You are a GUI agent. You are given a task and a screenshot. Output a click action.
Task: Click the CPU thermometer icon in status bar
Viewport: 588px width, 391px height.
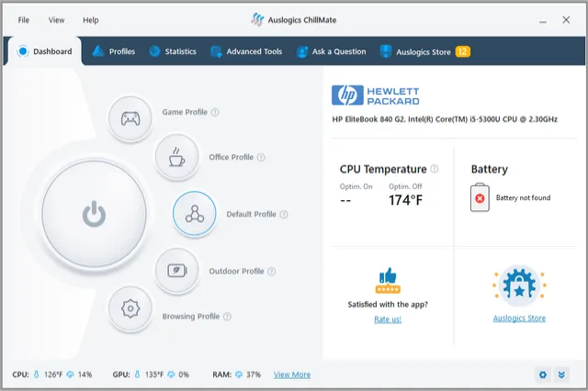pos(37,374)
